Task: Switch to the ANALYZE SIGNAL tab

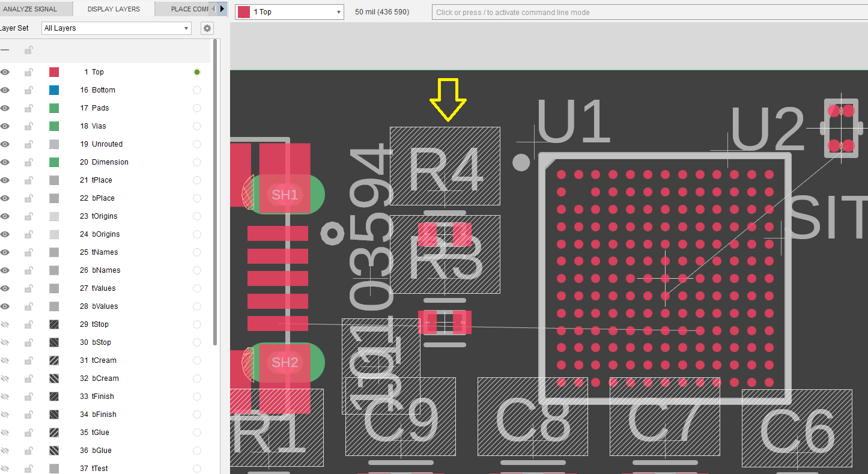Action: tap(34, 8)
